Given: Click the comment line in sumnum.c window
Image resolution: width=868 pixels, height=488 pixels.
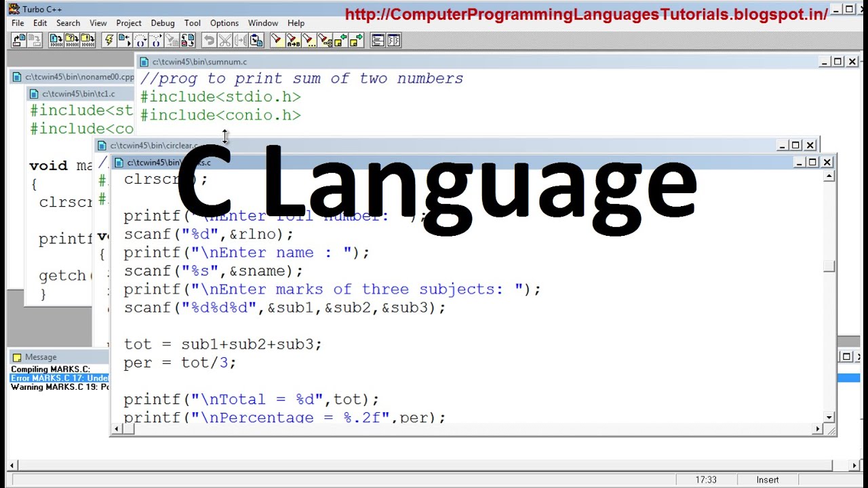Looking at the screenshot, I should tap(302, 79).
